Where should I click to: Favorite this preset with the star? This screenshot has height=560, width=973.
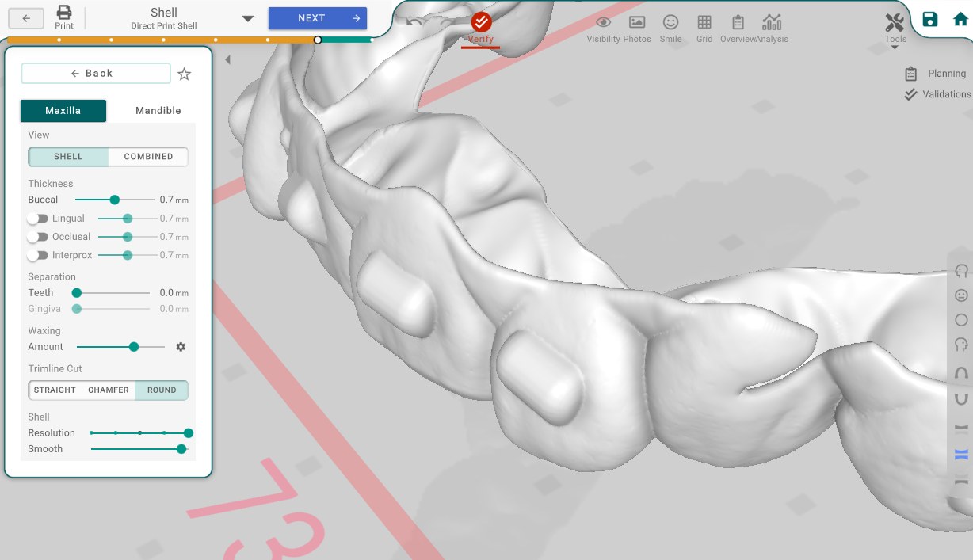click(185, 74)
